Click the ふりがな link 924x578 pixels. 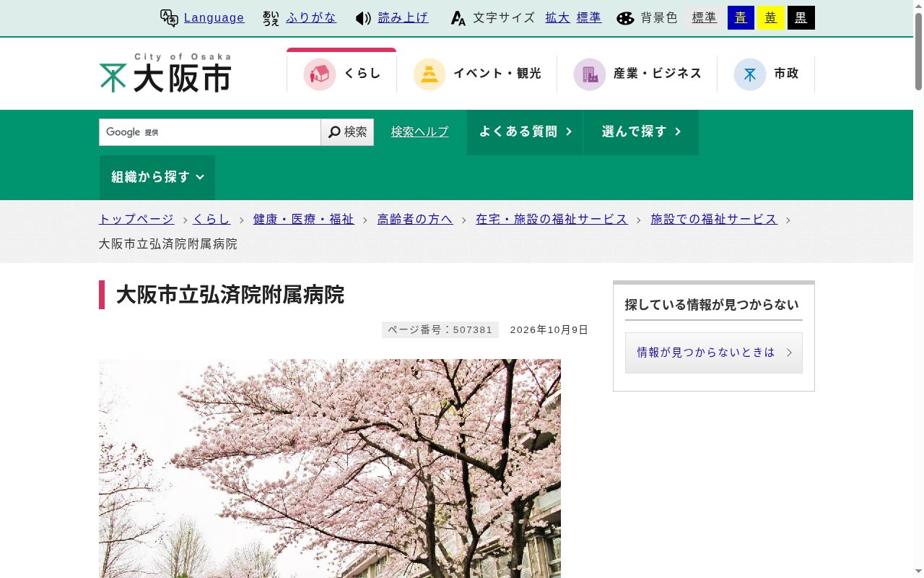(311, 18)
